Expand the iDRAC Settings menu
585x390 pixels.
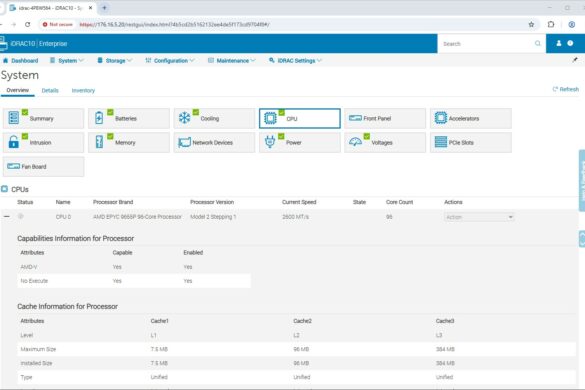pos(295,60)
